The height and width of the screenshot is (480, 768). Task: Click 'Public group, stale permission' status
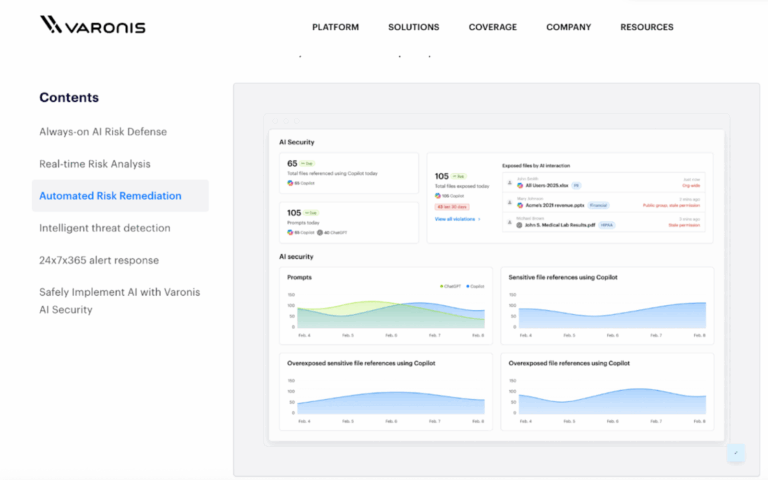(672, 205)
